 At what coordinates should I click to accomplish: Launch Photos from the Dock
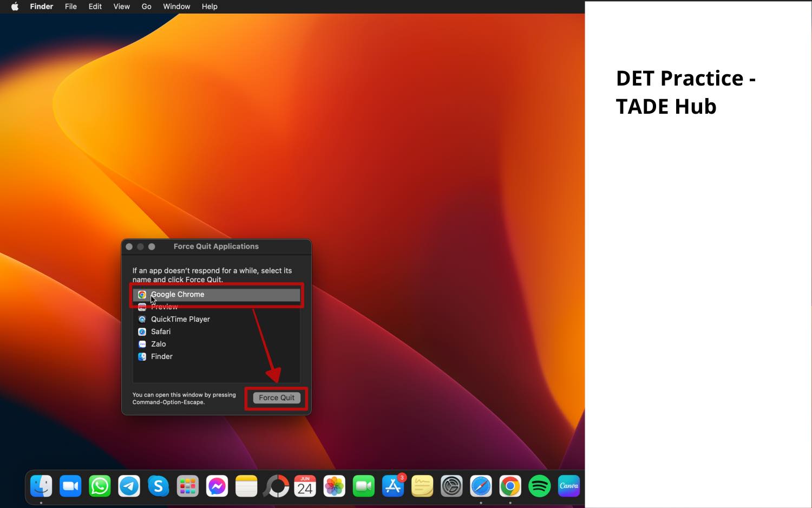[x=334, y=486]
